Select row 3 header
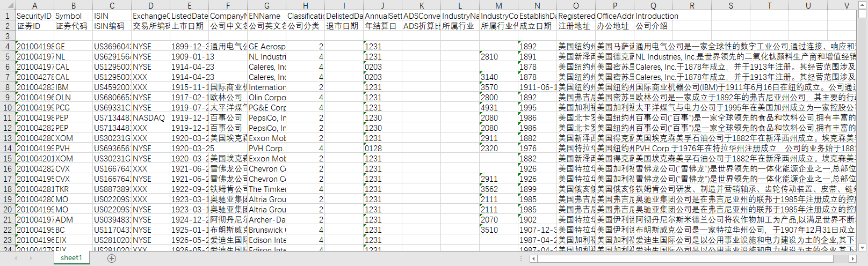868x266 pixels. click(x=8, y=36)
